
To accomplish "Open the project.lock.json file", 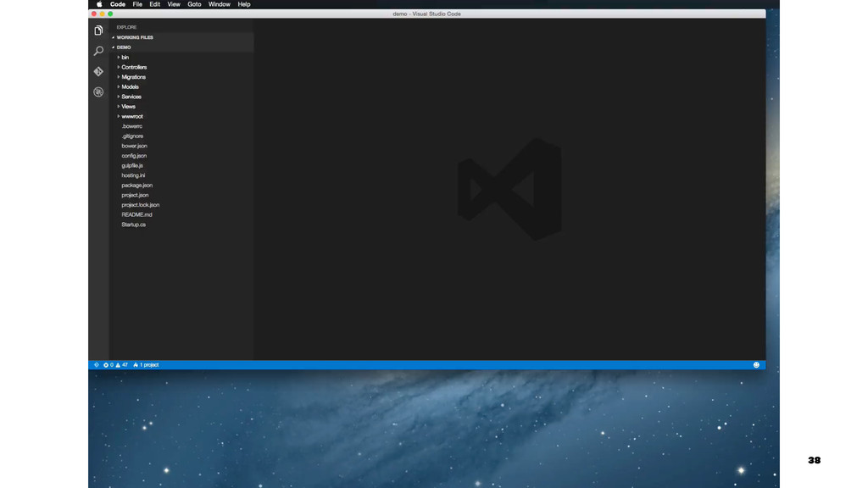I will 141,205.
